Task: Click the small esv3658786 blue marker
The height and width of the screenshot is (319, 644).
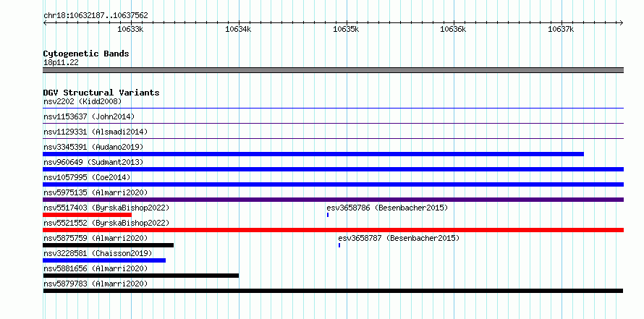Action: (x=328, y=215)
